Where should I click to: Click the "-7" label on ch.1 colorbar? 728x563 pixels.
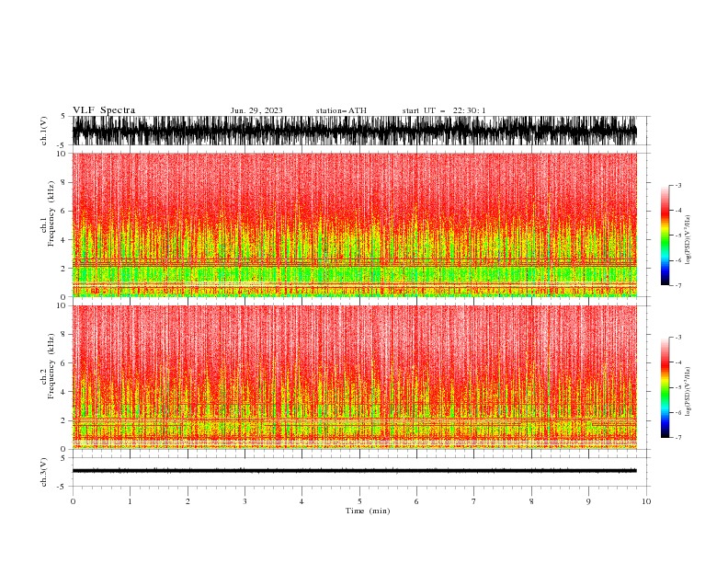tap(677, 285)
